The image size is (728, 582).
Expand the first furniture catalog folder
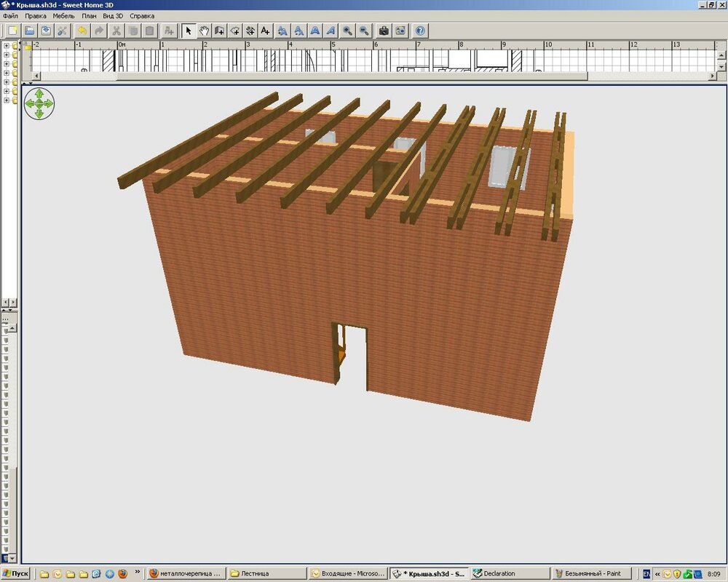(7, 46)
